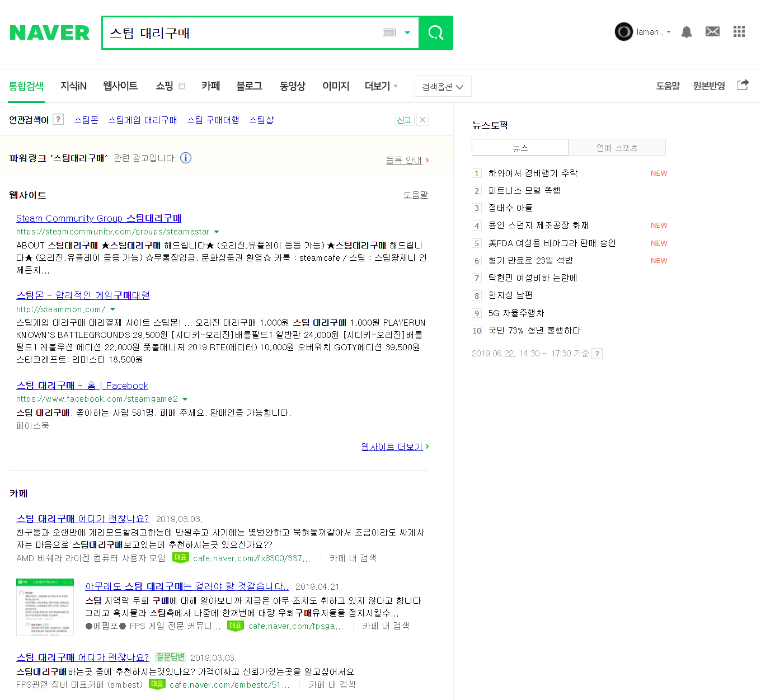Expand the arrow beside steamcommunity.com URL
The image size is (761, 700).
[x=217, y=232]
